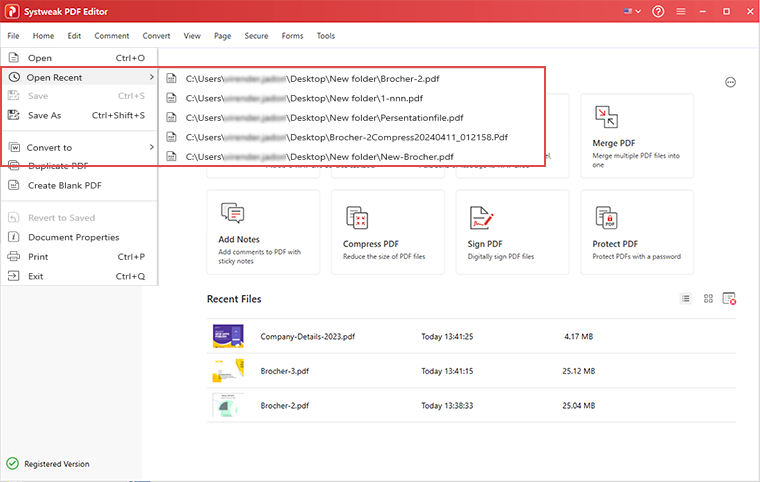This screenshot has height=482, width=760.
Task: Click the Systweak PDF Editor logo icon
Action: 12,11
